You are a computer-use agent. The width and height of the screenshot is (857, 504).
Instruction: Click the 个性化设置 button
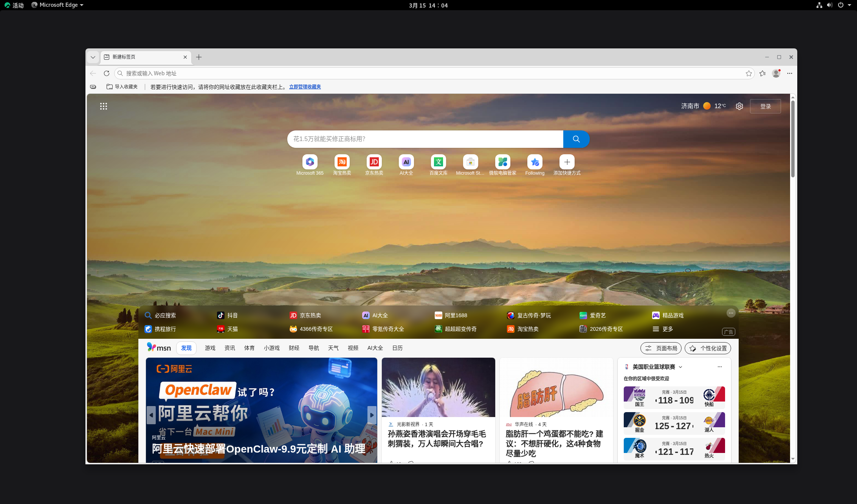pos(708,348)
